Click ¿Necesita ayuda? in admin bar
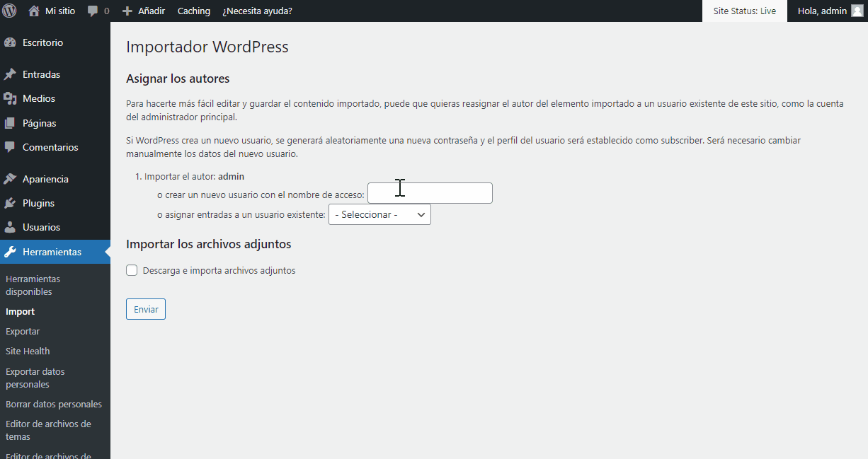This screenshot has width=868, height=459. coord(257,11)
